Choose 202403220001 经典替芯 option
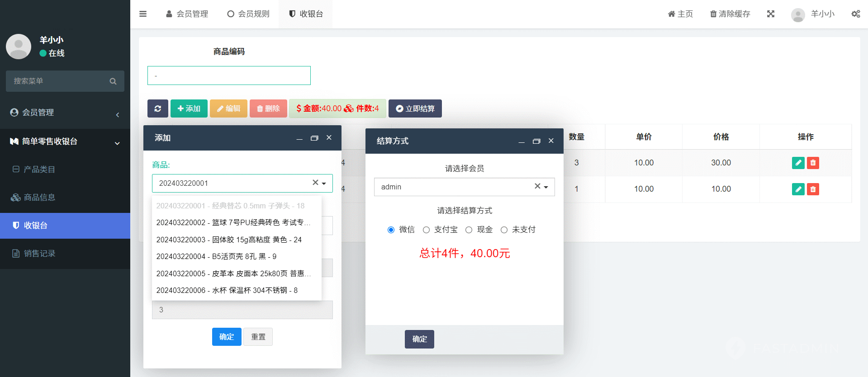The width and height of the screenshot is (868, 377). coord(237,206)
